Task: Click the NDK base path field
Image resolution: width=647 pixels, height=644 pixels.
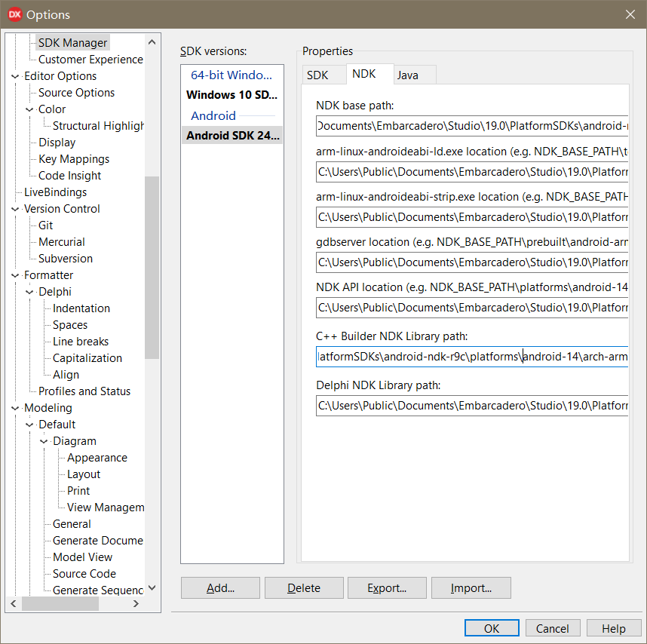Action: tap(472, 126)
